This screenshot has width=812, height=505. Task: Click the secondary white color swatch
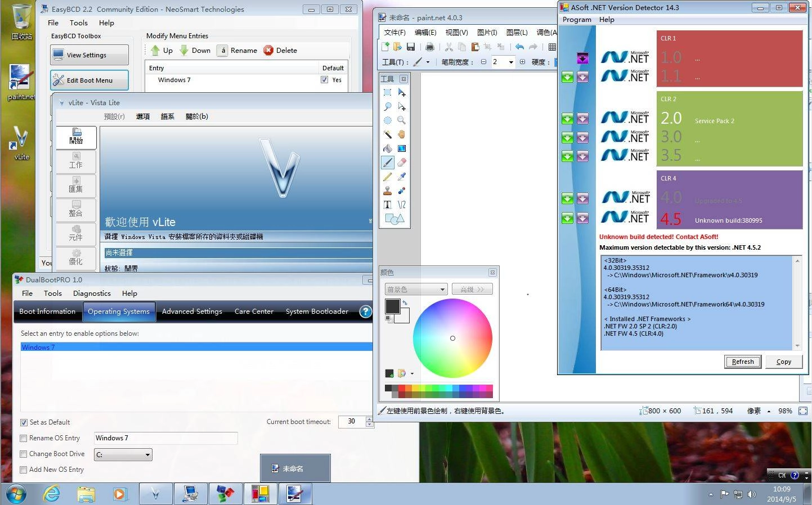(403, 318)
